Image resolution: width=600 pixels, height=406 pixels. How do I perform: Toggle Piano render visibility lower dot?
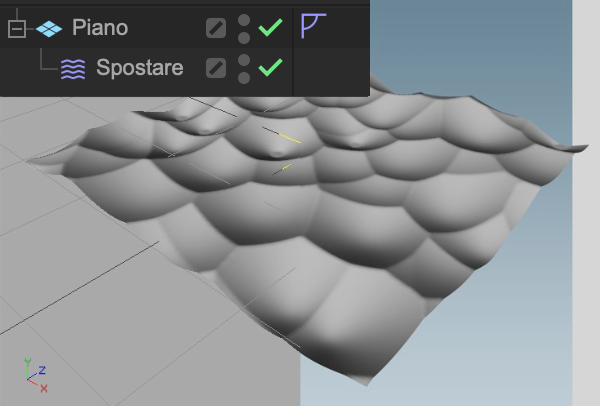pos(244,38)
